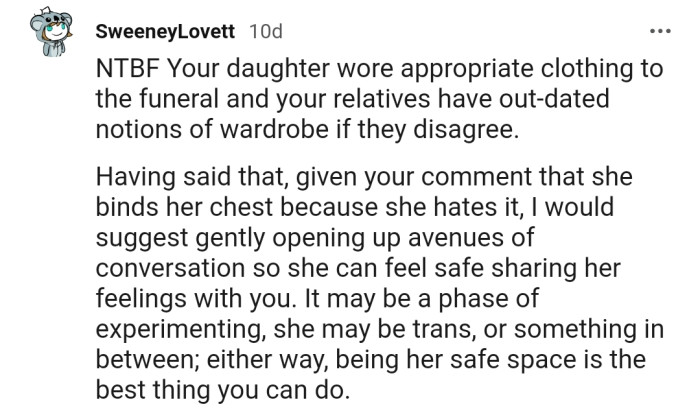Click the word "avenues" in the comment
This screenshot has height=413, width=700.
[x=449, y=234]
